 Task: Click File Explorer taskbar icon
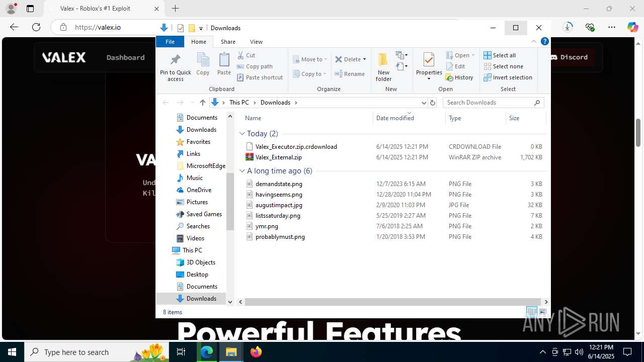(231, 352)
